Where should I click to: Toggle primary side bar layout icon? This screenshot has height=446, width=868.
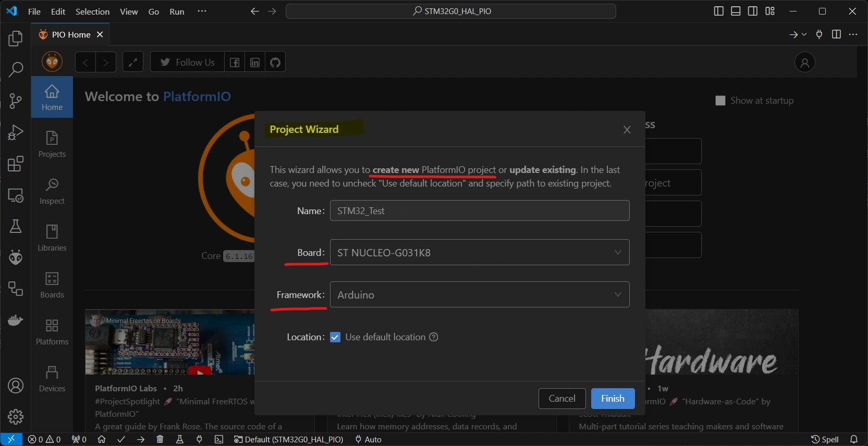click(x=718, y=11)
